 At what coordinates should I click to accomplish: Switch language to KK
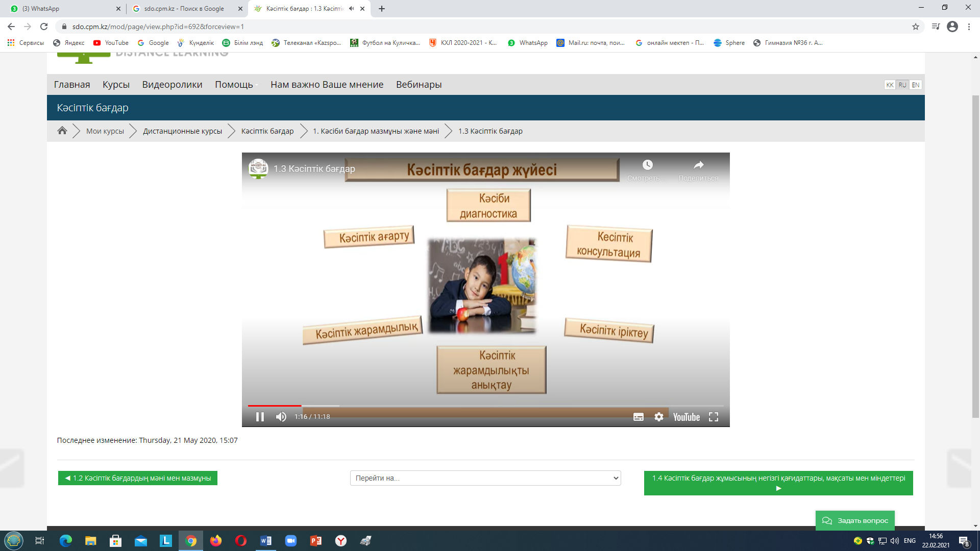(x=890, y=85)
